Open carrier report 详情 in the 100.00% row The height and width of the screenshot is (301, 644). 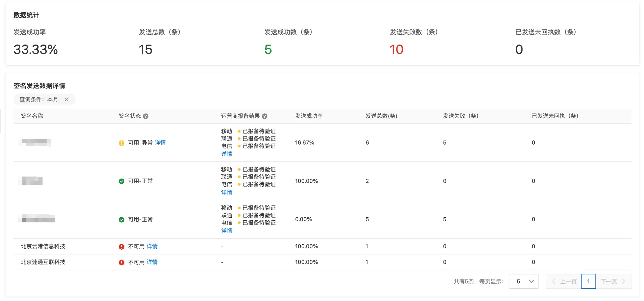coord(226,192)
